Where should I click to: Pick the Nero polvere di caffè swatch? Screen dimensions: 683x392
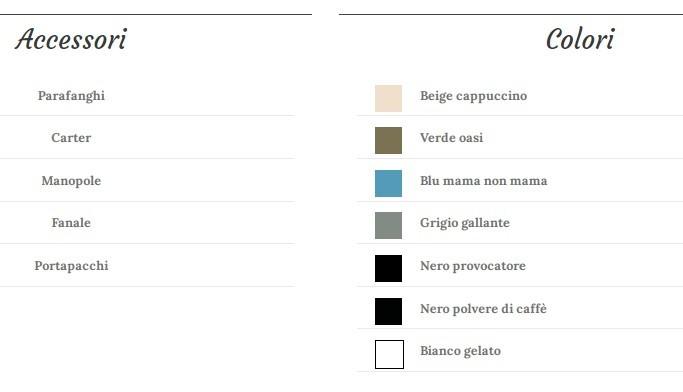(x=388, y=311)
